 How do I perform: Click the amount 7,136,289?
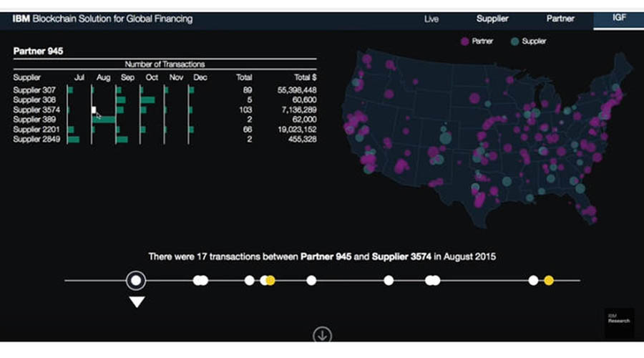299,110
